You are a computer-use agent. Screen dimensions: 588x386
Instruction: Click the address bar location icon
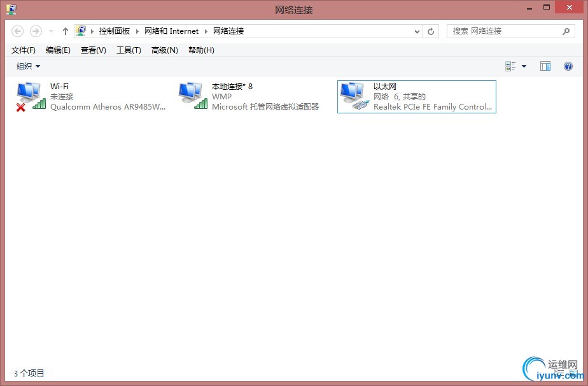(81, 31)
